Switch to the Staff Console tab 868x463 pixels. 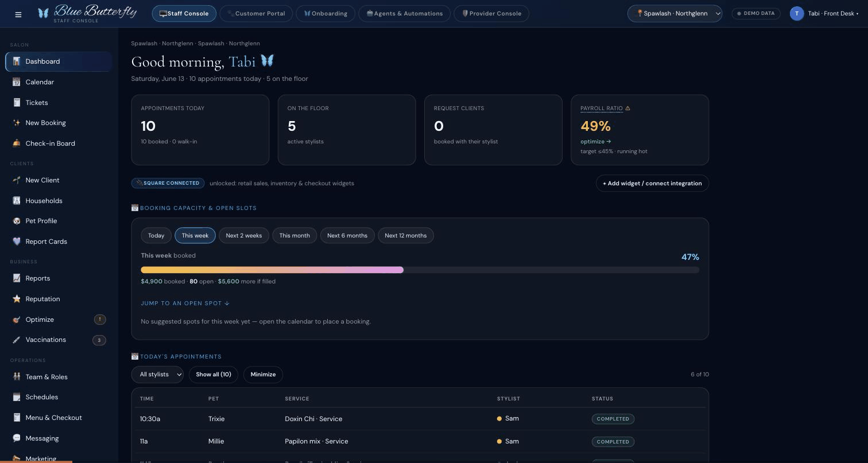coord(184,13)
